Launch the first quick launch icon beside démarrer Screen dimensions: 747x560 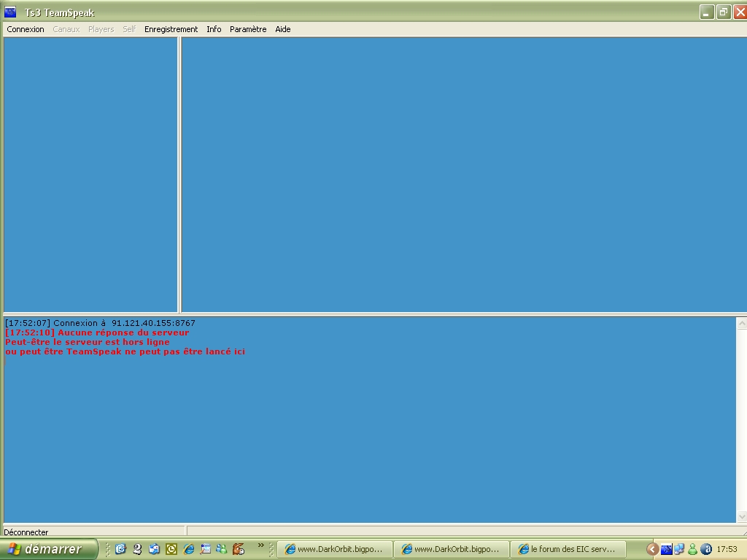[120, 549]
